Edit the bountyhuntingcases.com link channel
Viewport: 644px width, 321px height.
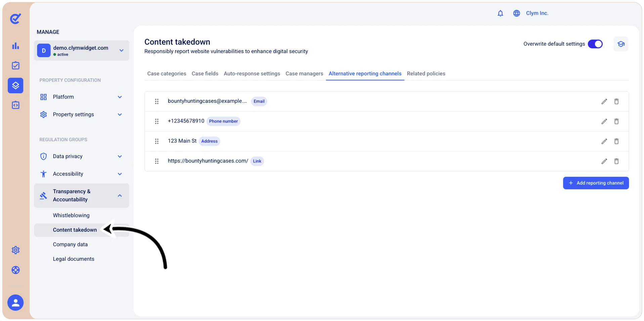[x=604, y=161]
